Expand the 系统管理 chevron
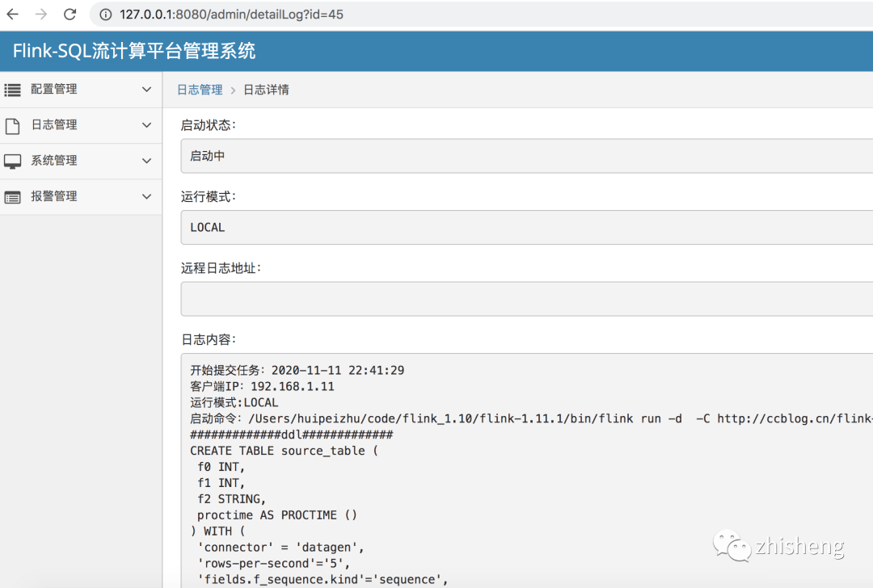873x588 pixels. (146, 161)
